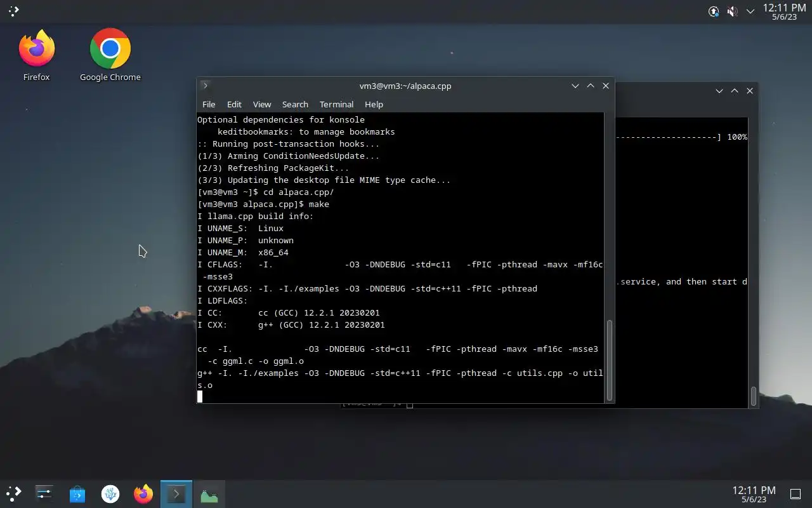
Task: Click the '100%' text in background terminal
Action: click(x=737, y=137)
